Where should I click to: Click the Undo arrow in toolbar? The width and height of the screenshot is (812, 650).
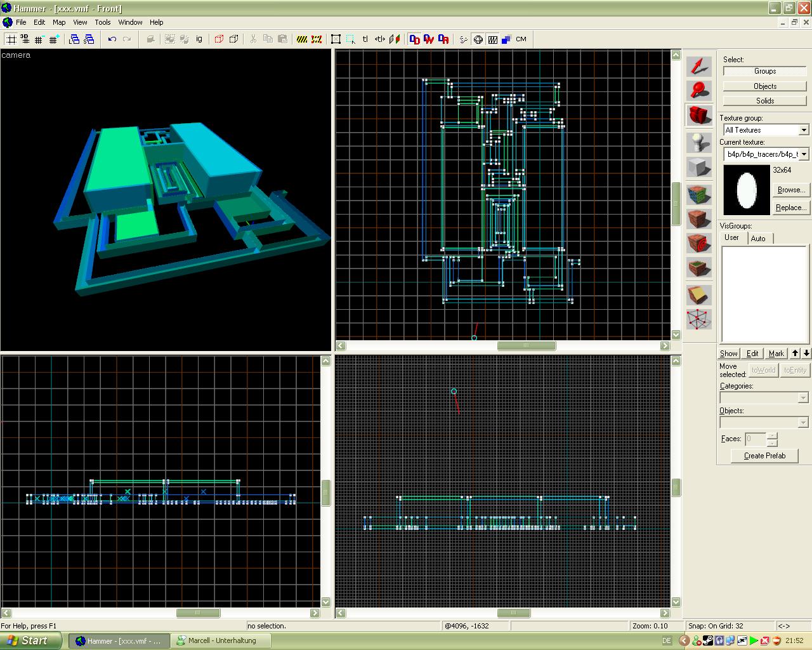[x=112, y=39]
